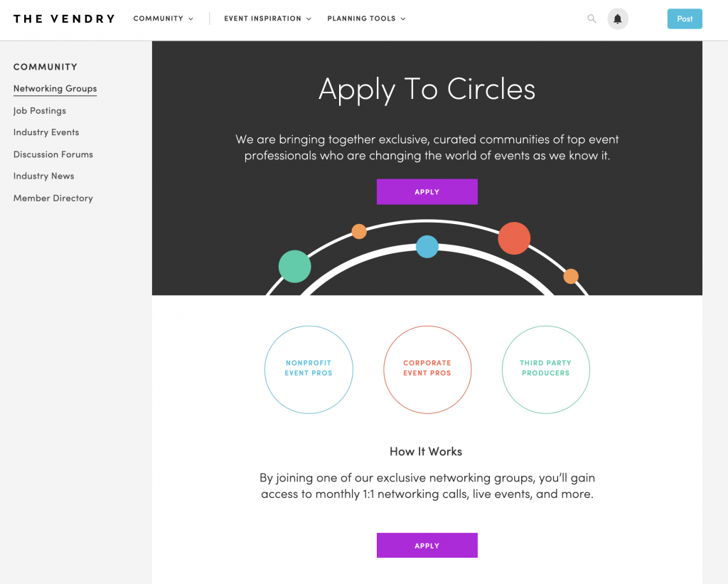Open Industry News sidebar link
Screen dimensions: 728x584
(43, 176)
